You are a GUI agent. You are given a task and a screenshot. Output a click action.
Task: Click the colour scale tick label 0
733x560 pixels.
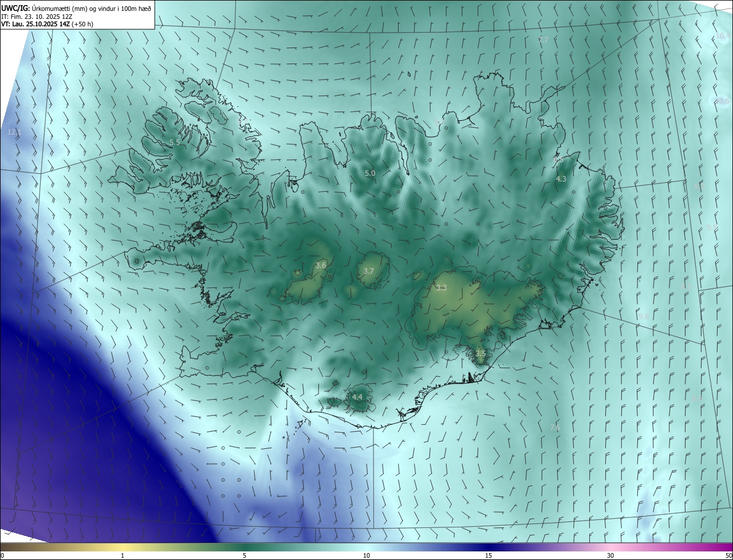coord(2,555)
